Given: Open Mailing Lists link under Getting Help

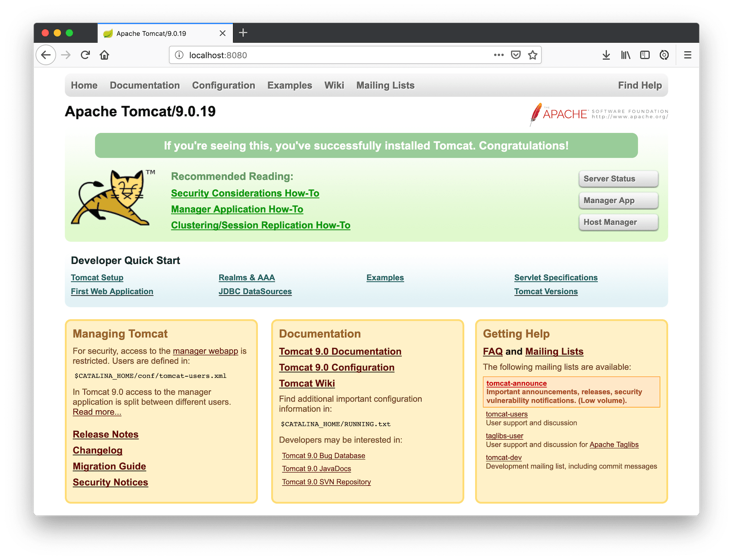Looking at the screenshot, I should [554, 352].
